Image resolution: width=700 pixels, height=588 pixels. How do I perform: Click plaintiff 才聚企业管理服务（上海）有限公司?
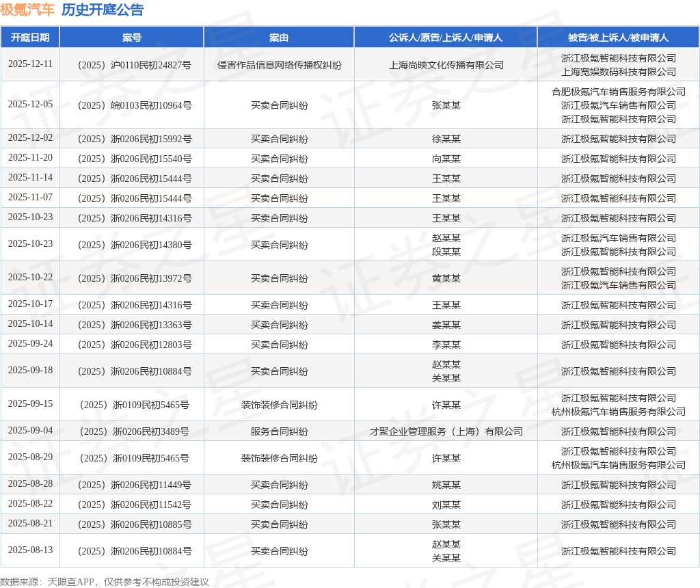[446, 431]
